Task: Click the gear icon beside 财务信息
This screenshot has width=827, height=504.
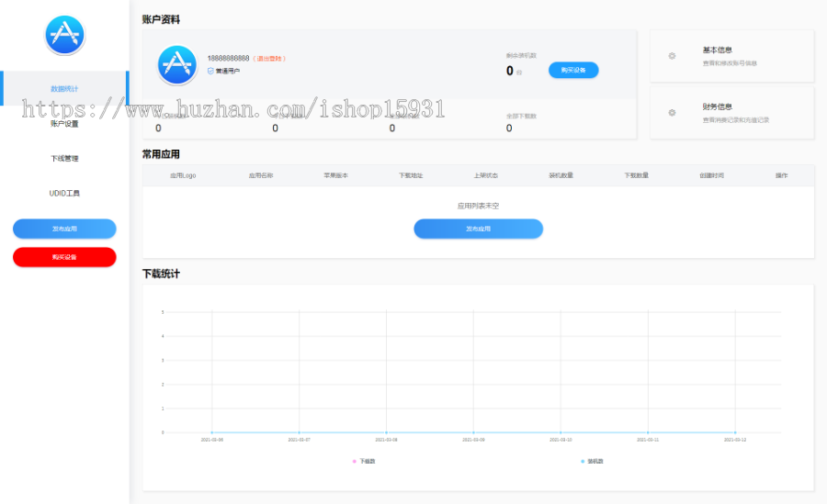Action: [672, 113]
